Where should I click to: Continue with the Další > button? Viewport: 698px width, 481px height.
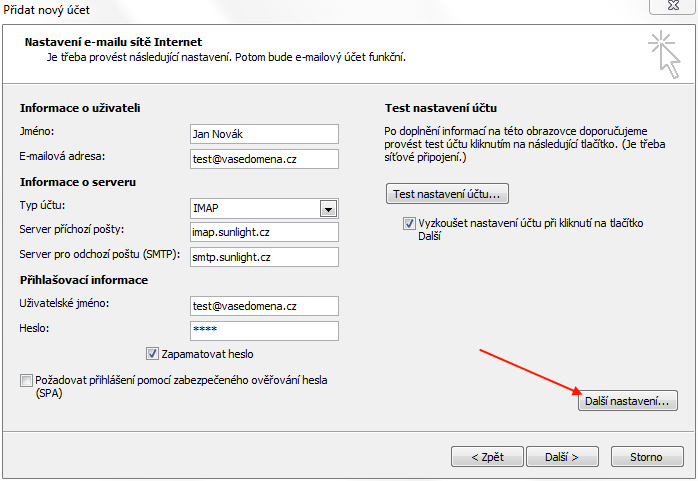[562, 457]
